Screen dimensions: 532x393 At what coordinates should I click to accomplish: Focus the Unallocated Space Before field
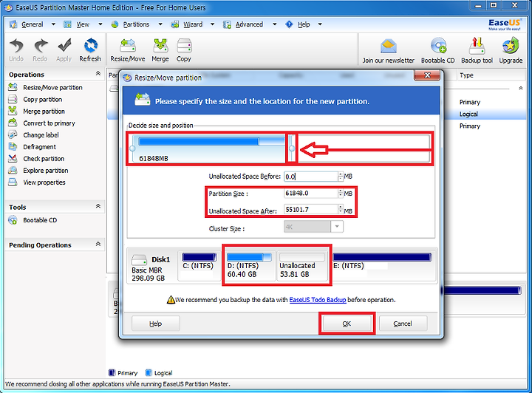(311, 177)
